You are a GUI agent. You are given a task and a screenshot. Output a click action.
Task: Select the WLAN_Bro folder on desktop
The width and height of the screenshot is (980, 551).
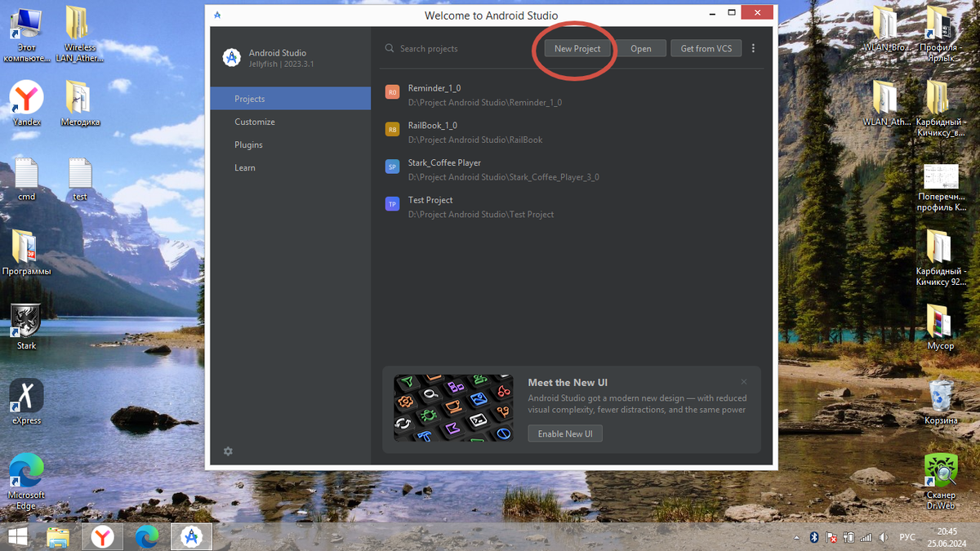(x=887, y=29)
